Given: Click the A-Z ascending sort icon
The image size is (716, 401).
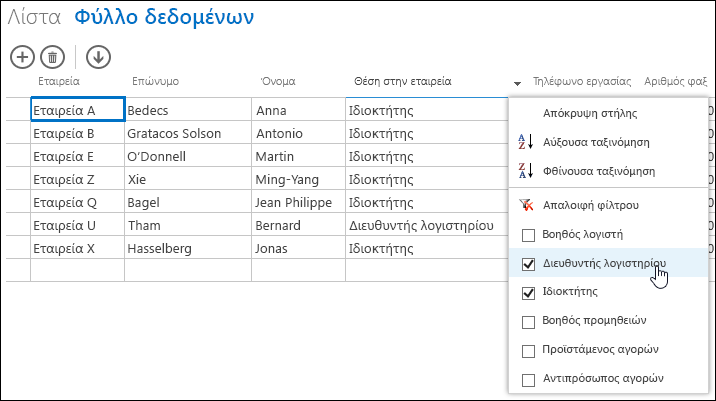Looking at the screenshot, I should 526,142.
